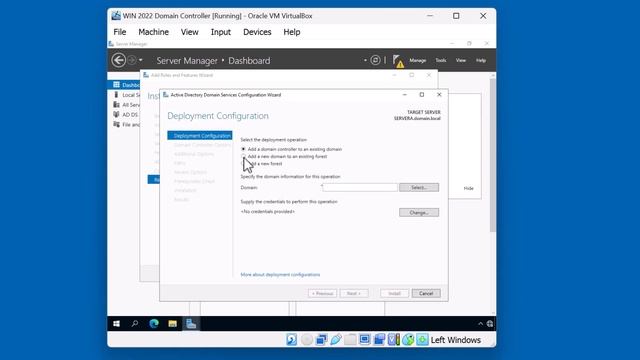Click the Left Windows host key label
Screen dimensions: 640x360
(x=456, y=340)
